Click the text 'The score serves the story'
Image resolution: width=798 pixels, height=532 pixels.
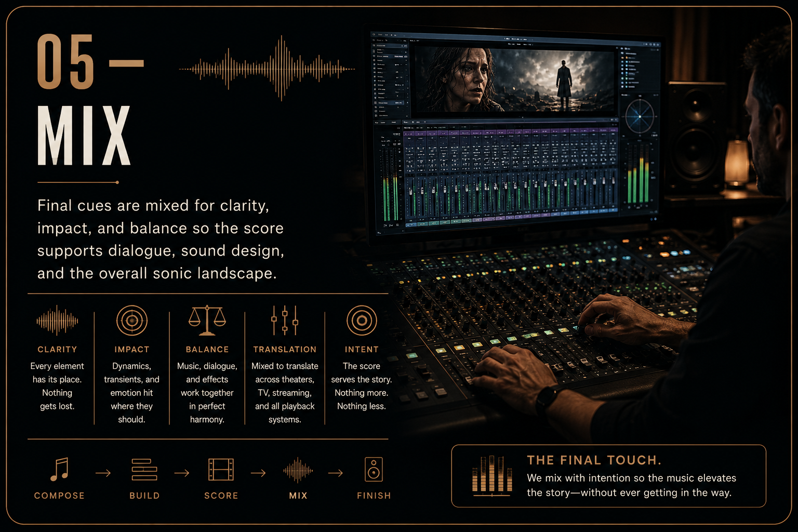pyautogui.click(x=362, y=386)
